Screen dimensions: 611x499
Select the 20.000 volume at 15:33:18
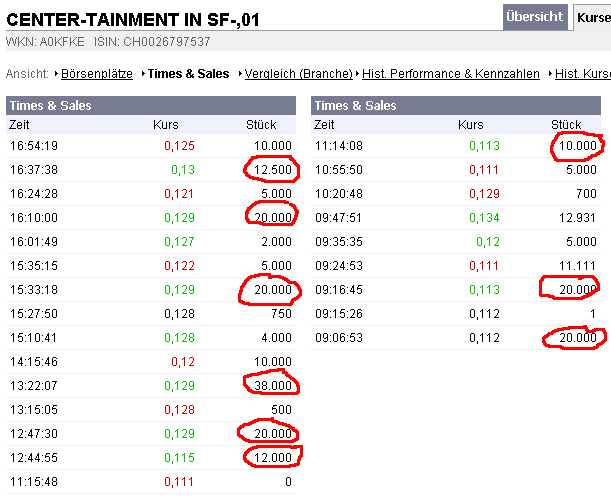273,290
